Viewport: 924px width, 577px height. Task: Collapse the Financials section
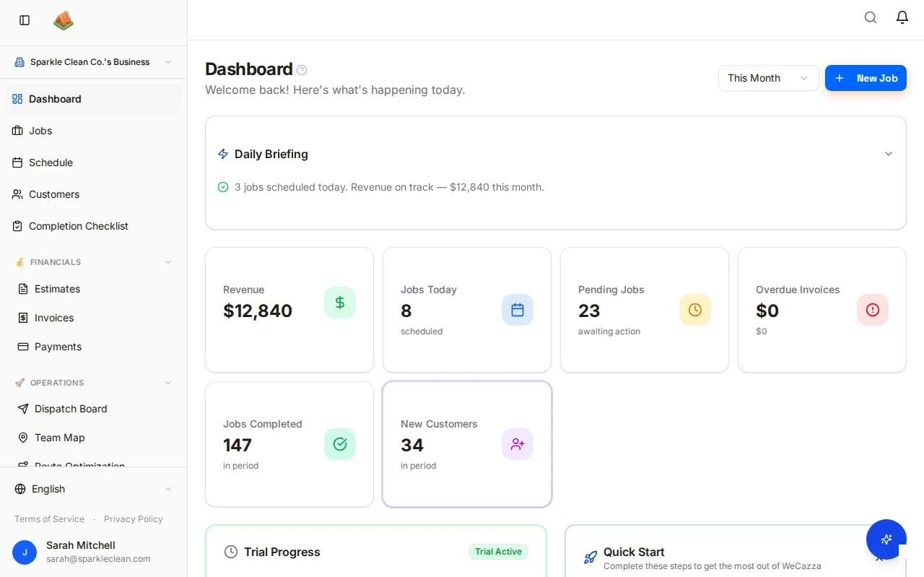[x=167, y=262]
